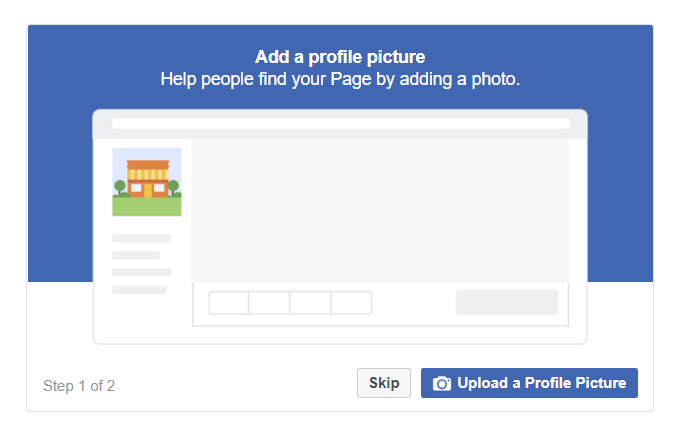Click the Skip button
Viewport: 680px width, 440px height.
383,383
